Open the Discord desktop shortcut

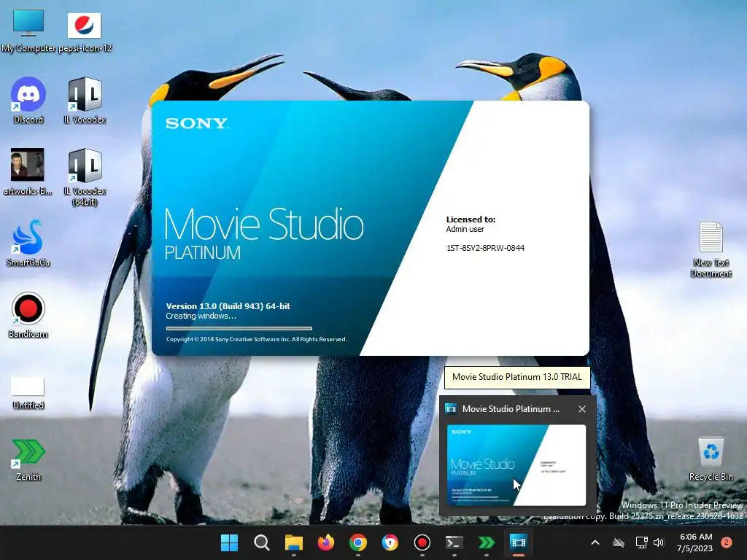coord(28,101)
